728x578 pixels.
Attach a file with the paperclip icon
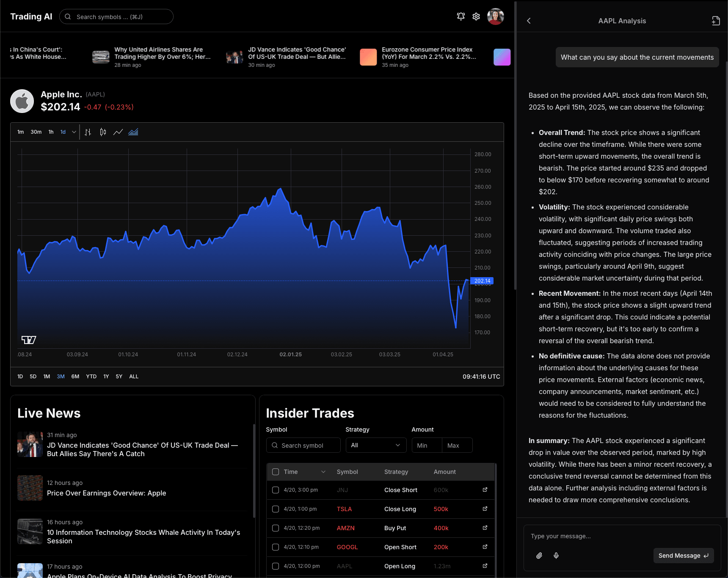(x=539, y=556)
